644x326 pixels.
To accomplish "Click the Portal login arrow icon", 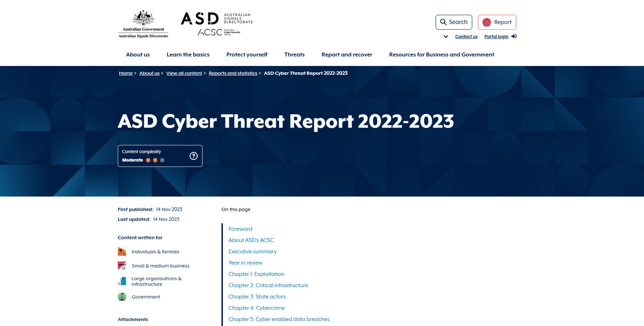I will tap(514, 36).
